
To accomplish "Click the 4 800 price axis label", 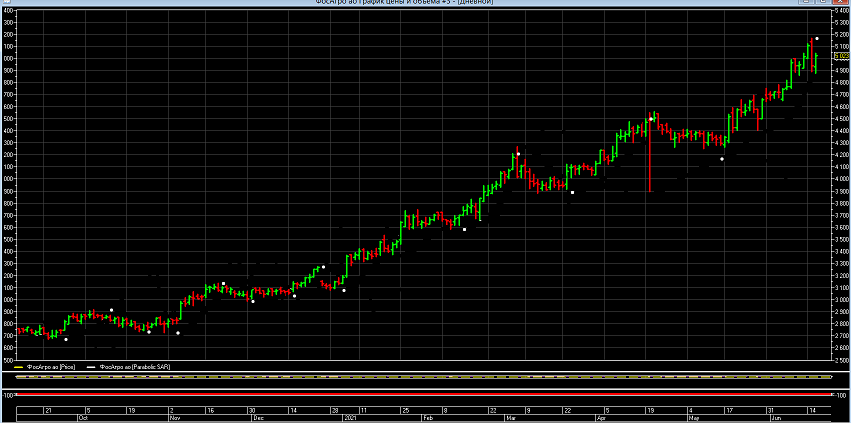I will click(841, 83).
